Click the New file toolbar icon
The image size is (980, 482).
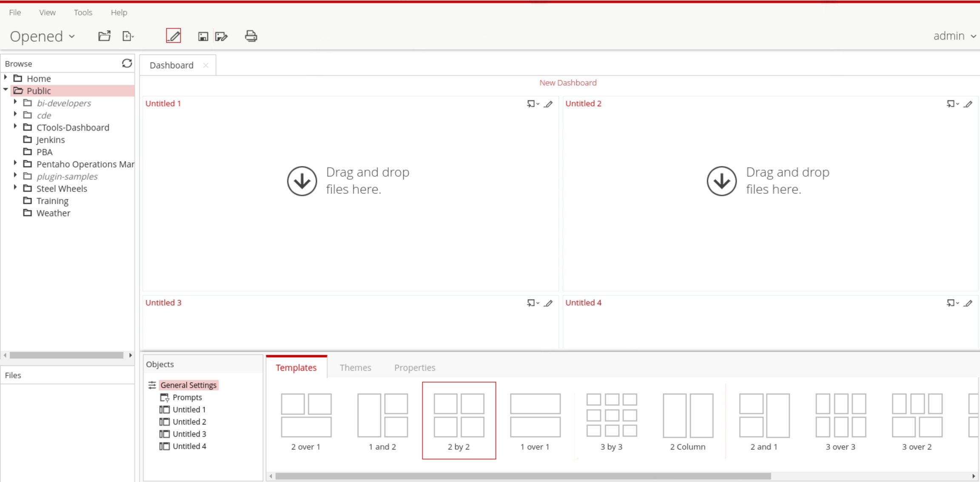[x=128, y=36]
